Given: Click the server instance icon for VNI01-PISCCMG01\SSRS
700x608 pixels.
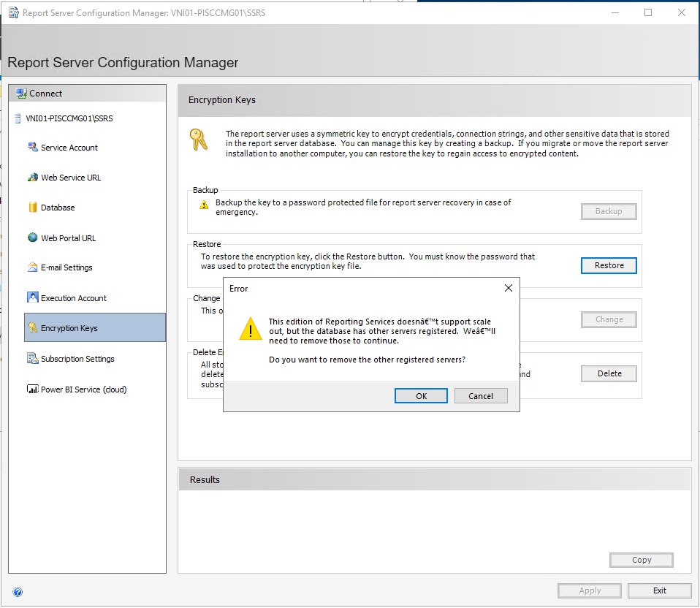Looking at the screenshot, I should (18, 118).
